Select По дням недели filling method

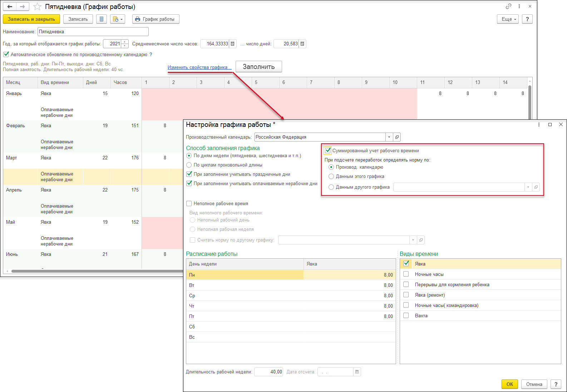(189, 156)
